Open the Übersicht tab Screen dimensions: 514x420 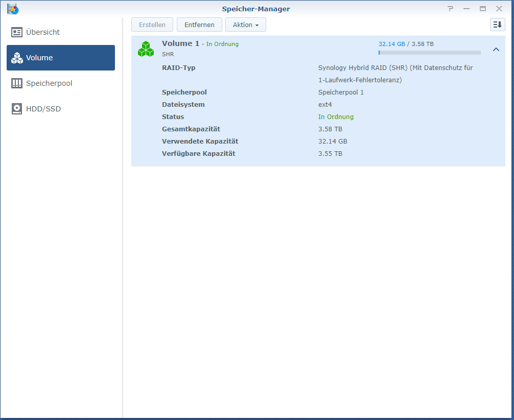coord(61,32)
